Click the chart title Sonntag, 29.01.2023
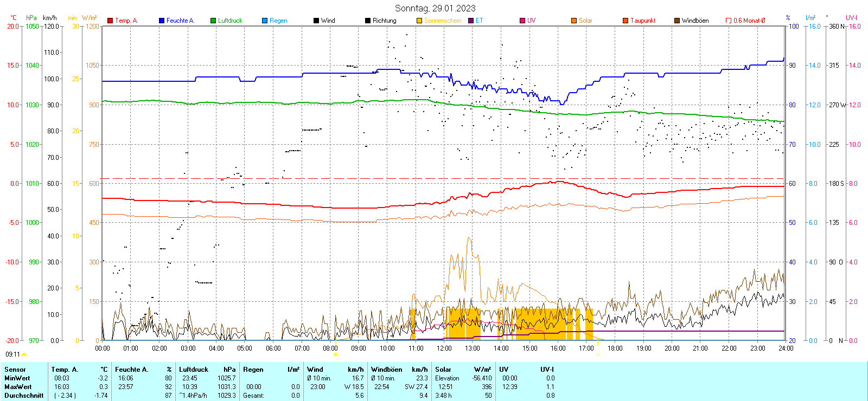The width and height of the screenshot is (868, 401). point(435,8)
